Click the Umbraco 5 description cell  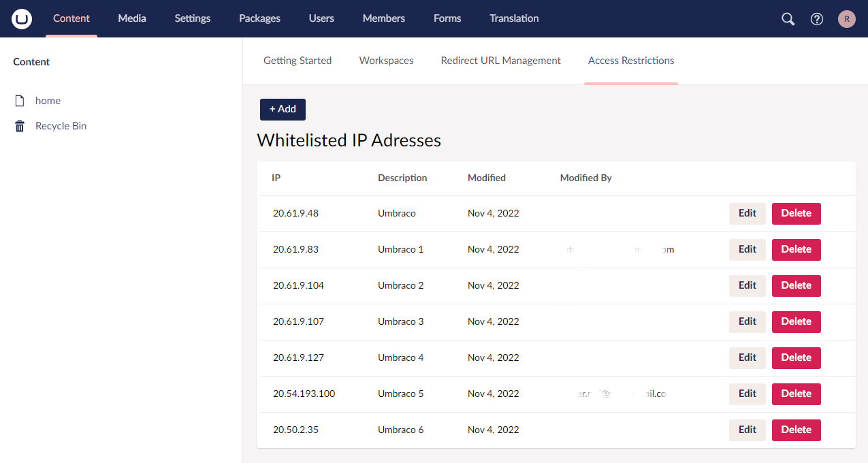401,394
